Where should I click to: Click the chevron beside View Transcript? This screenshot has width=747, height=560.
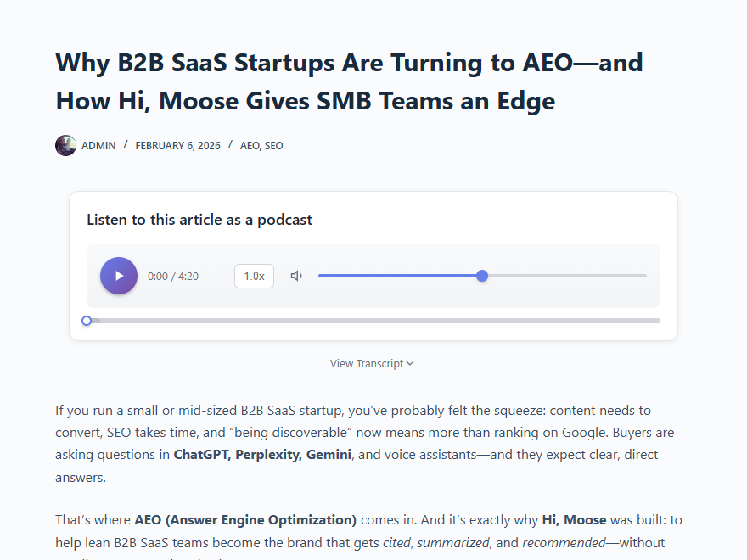(410, 363)
